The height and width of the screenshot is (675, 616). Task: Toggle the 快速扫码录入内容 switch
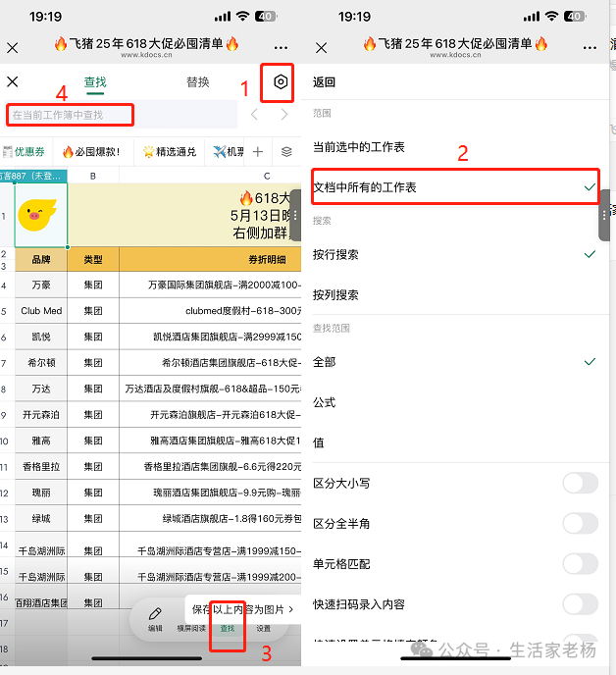coord(581,604)
